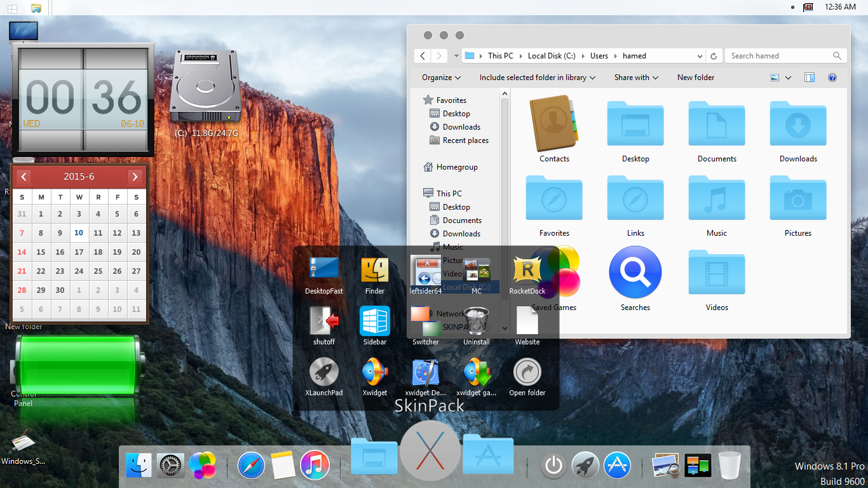Go to previous month in calendar
868x488 pixels.
pos(24,177)
